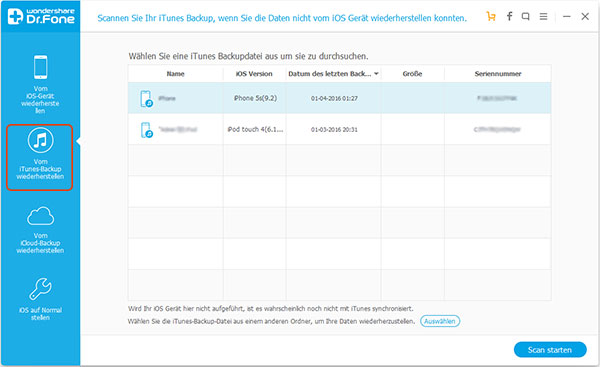Sort by Datum des letzten Backup column header
Viewport: 600px width, 367px height.
pos(333,73)
